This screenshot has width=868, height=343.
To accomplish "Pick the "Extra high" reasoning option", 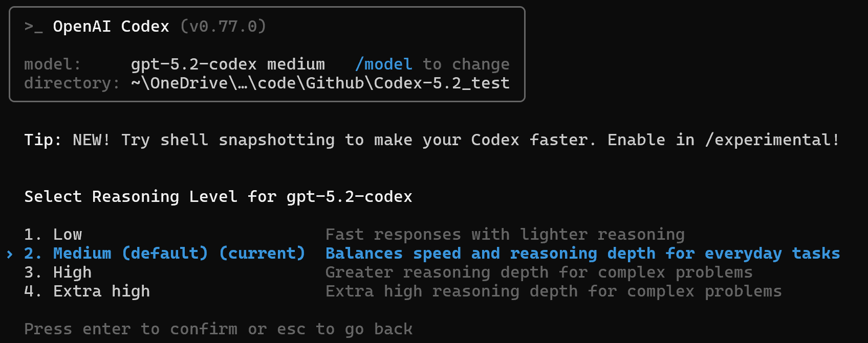I will 101,291.
